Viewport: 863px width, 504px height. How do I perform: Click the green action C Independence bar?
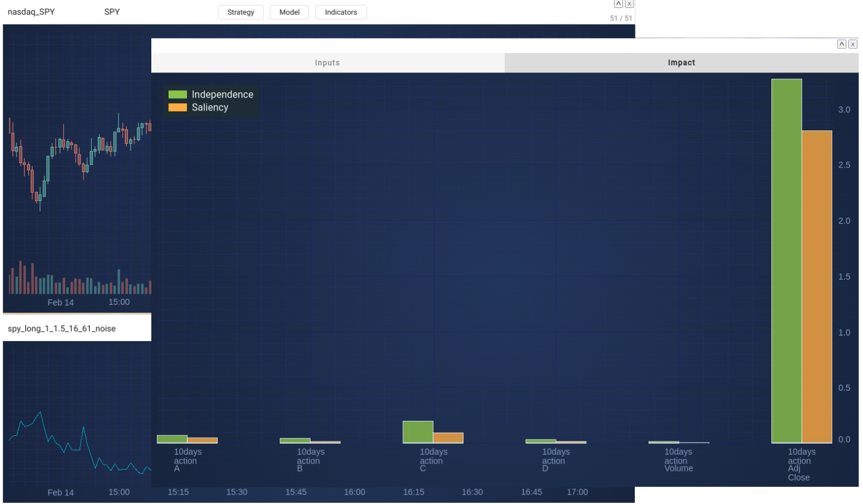(x=418, y=432)
